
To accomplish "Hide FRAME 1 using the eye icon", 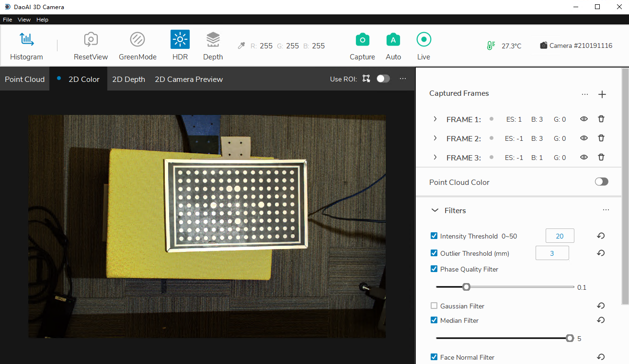I will point(583,119).
